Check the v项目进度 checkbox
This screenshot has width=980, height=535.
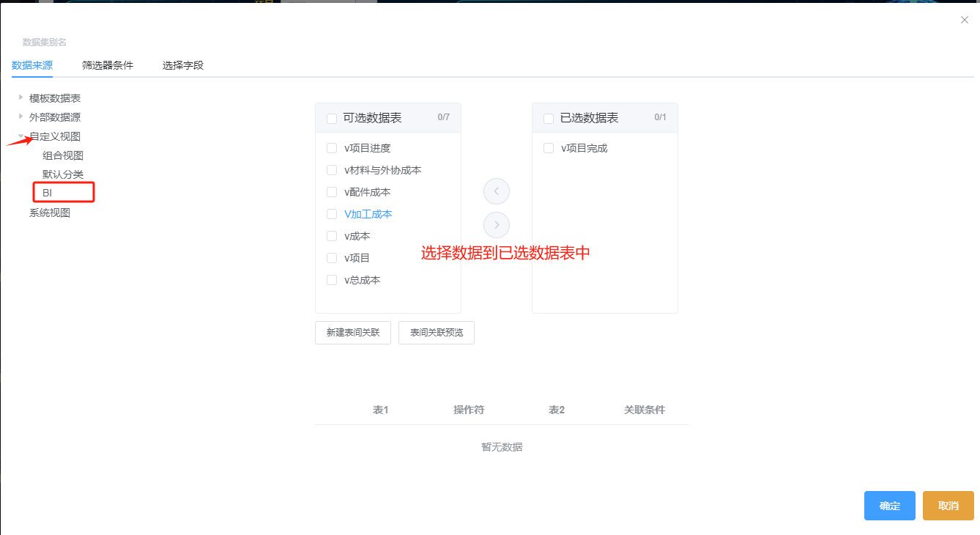[332, 148]
